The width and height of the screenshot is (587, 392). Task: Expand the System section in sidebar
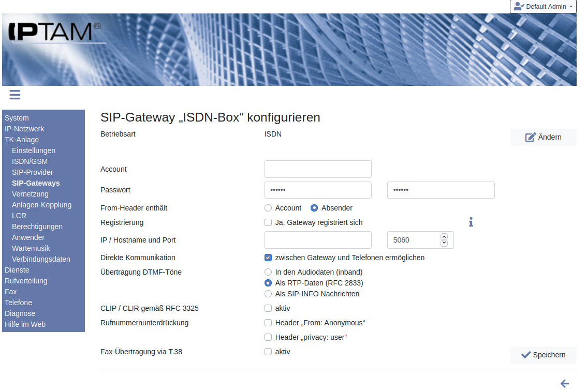(17, 118)
